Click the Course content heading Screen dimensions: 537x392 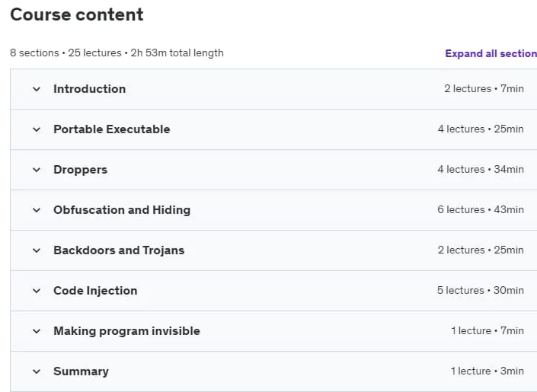77,14
